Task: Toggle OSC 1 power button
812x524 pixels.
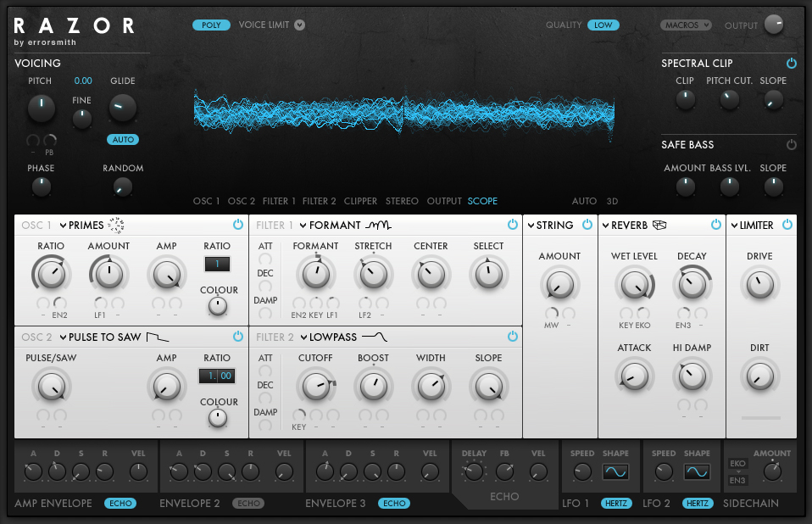Action: (x=237, y=225)
